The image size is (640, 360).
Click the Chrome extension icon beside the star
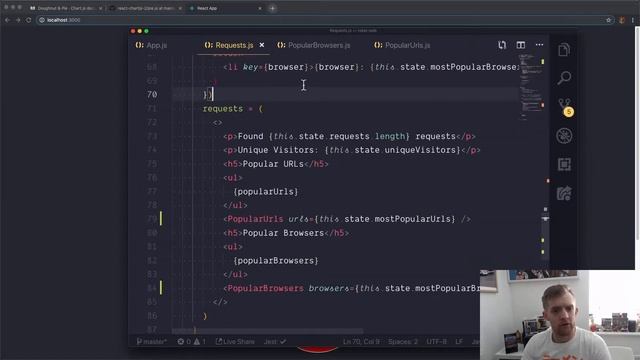click(622, 20)
